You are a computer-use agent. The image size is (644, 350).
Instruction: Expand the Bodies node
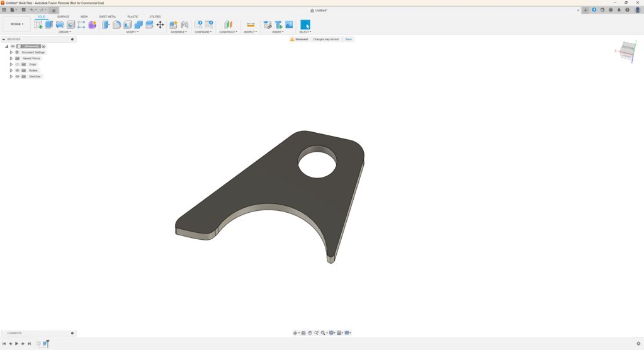coord(11,71)
